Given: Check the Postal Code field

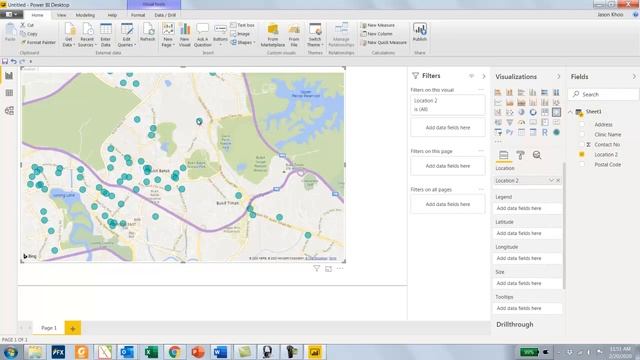Looking at the screenshot, I should click(x=582, y=164).
